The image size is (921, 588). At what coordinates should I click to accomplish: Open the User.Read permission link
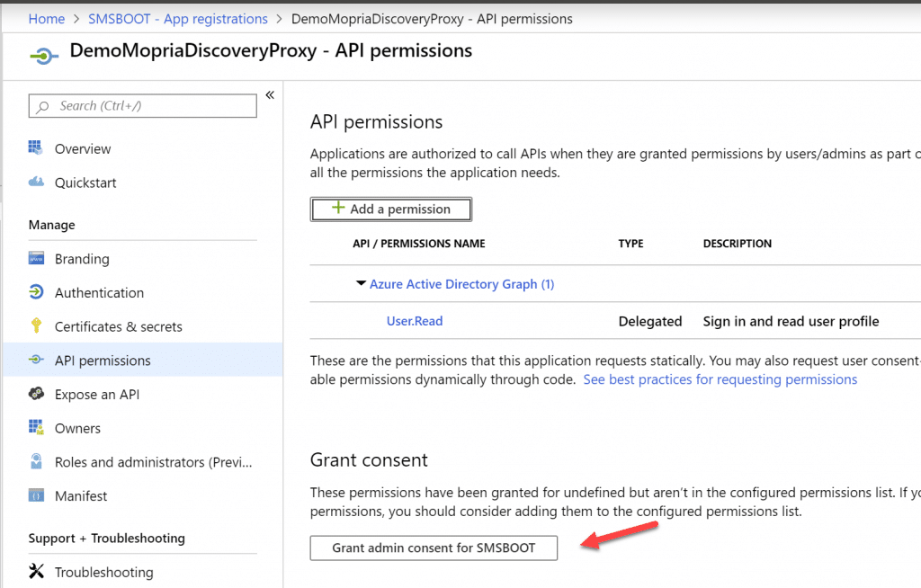(414, 321)
